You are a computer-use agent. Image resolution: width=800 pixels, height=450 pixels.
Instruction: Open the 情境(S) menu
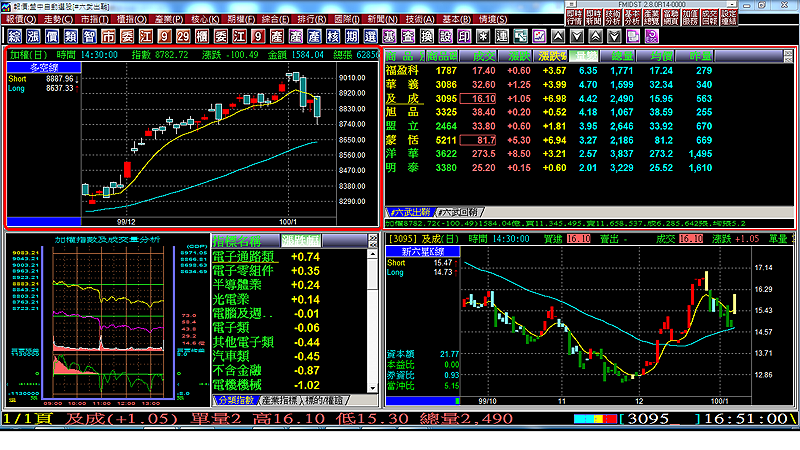[x=493, y=19]
